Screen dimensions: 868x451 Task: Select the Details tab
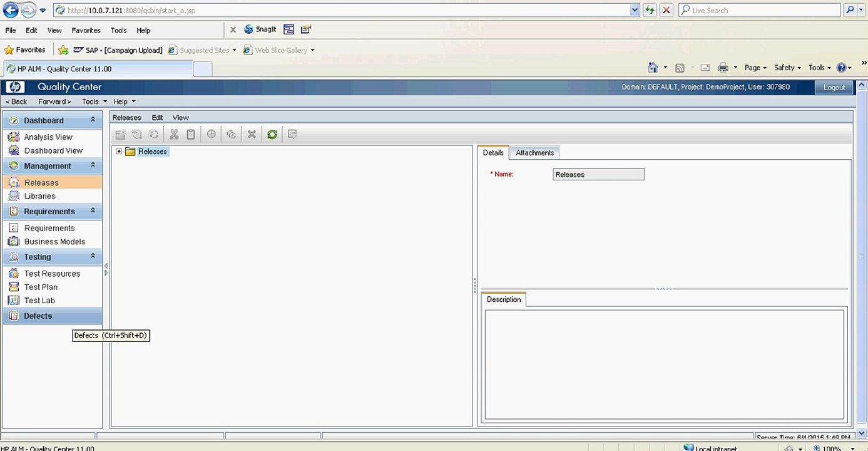[493, 153]
